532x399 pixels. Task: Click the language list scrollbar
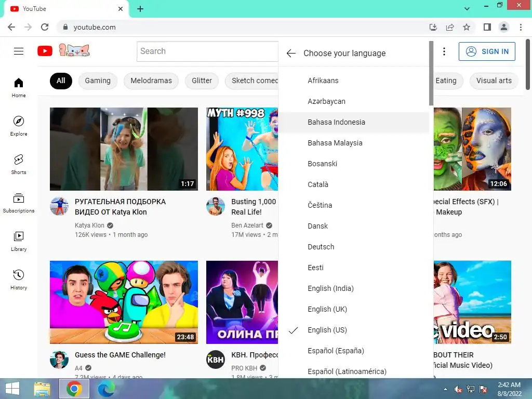[431, 73]
